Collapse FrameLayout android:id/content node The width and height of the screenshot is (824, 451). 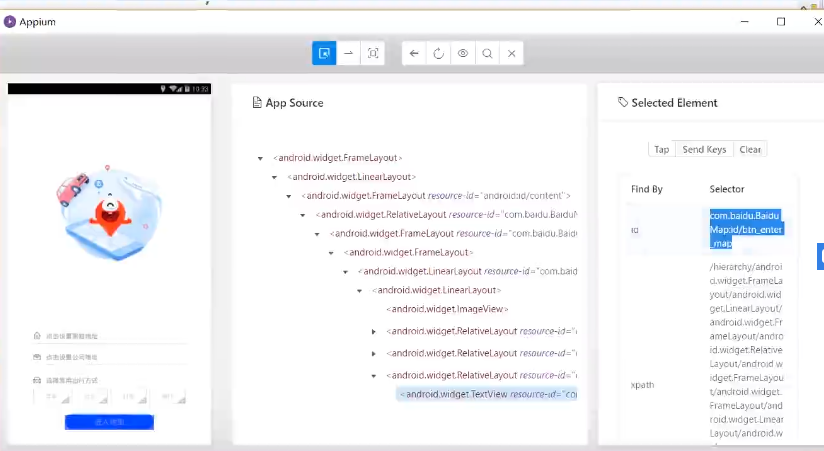289,196
